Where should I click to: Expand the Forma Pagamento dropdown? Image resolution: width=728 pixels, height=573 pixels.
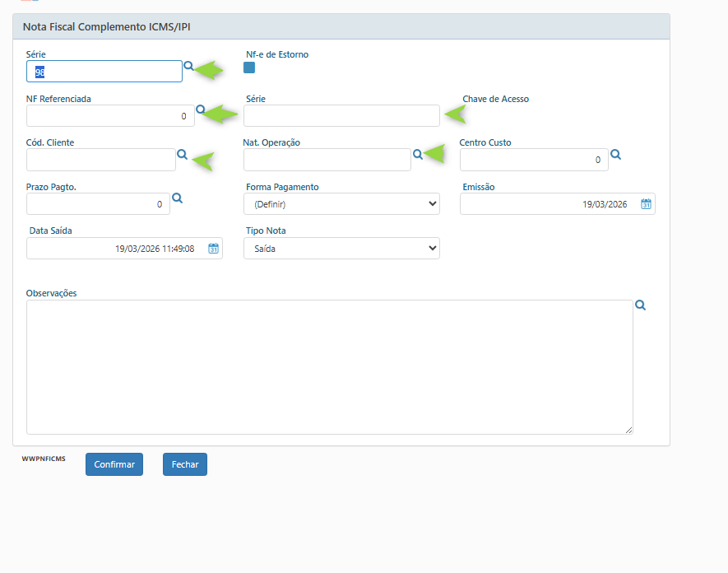tap(341, 204)
